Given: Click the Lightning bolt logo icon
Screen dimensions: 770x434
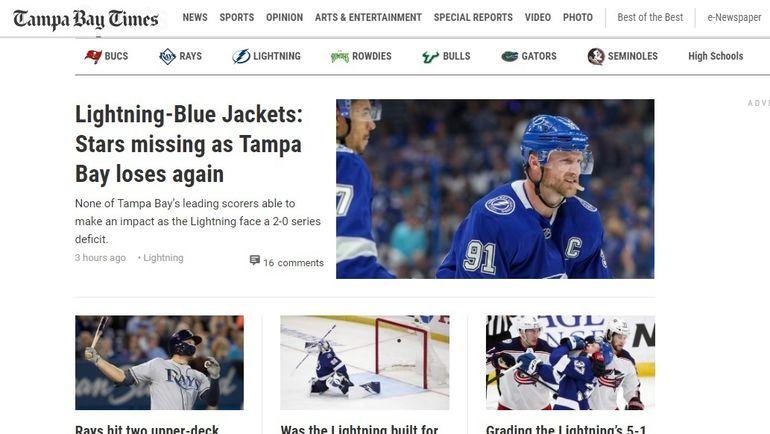Looking at the screenshot, I should point(241,56).
